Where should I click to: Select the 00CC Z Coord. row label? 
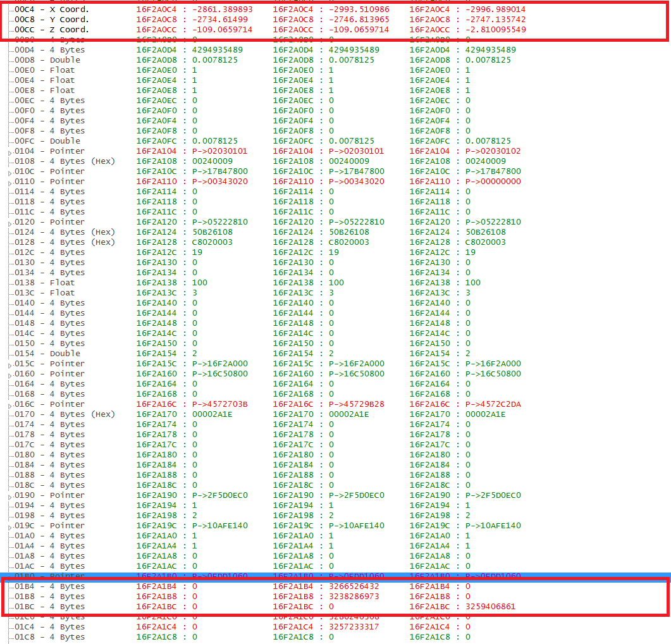click(x=52, y=30)
